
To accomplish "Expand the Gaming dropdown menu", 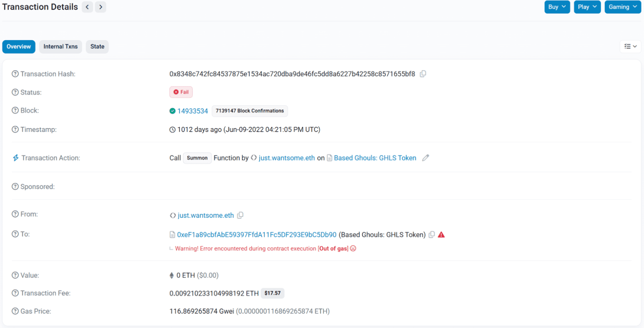I will [622, 7].
